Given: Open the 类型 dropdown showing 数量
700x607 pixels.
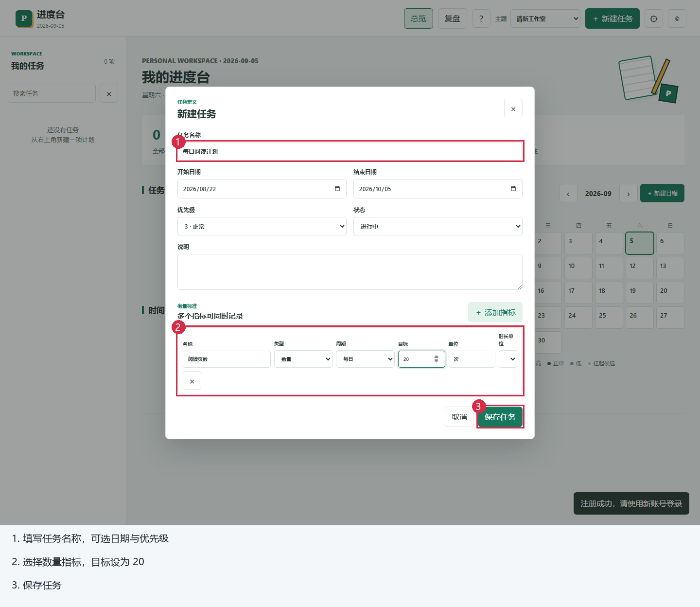Looking at the screenshot, I should (303, 359).
